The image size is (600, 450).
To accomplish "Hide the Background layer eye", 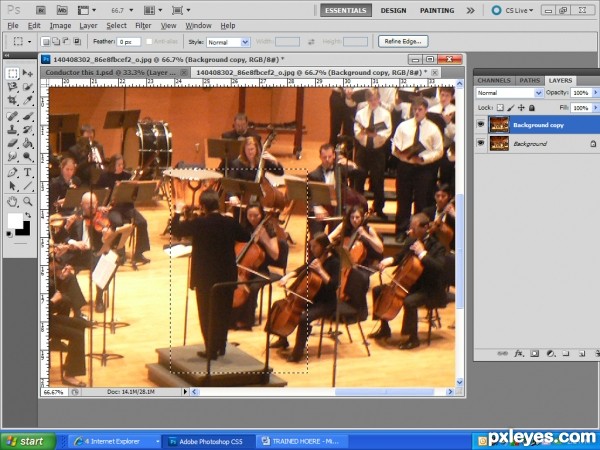I will pos(481,143).
